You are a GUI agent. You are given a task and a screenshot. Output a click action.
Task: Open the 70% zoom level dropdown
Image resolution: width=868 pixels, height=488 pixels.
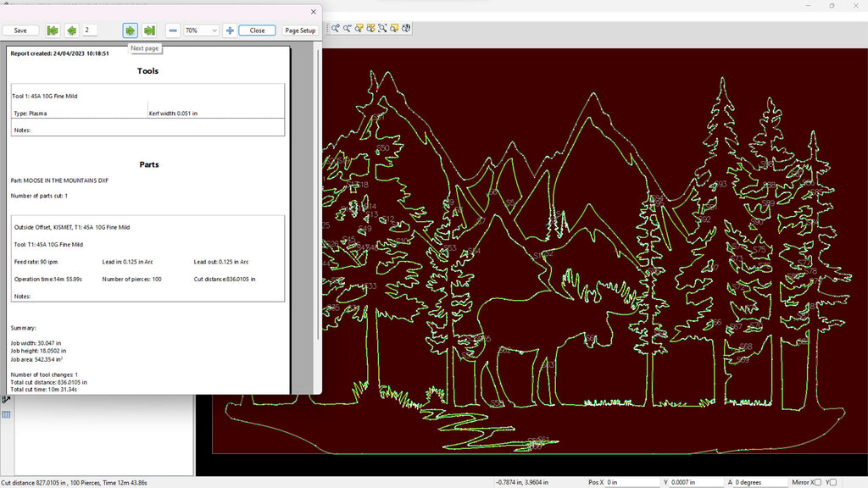pos(202,30)
